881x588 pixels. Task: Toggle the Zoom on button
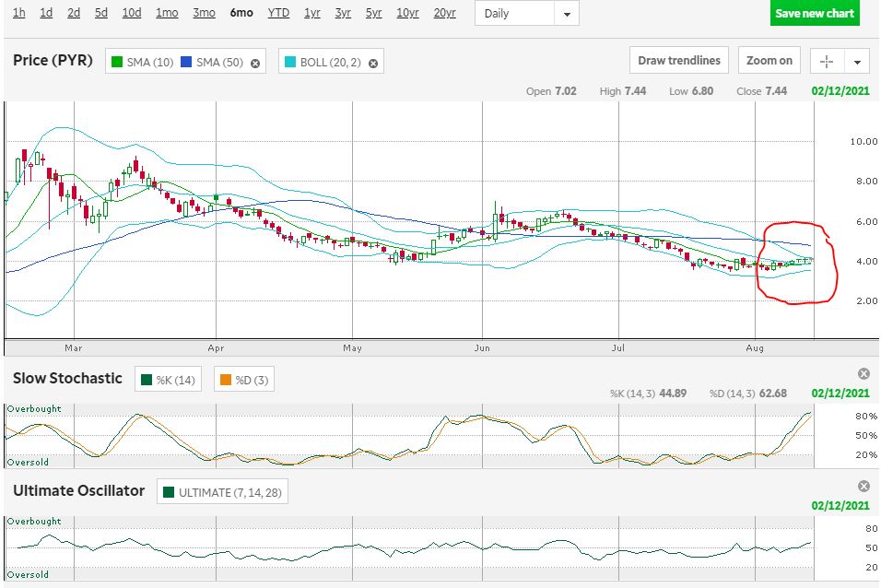pos(769,61)
